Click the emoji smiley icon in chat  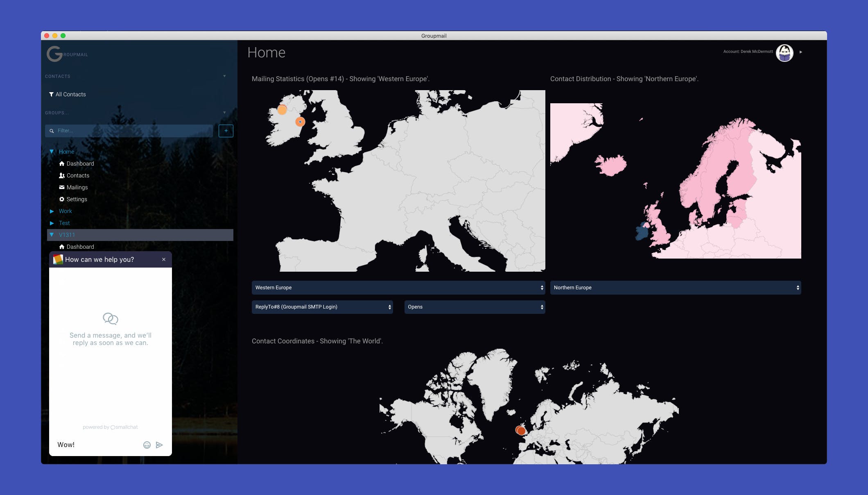147,445
